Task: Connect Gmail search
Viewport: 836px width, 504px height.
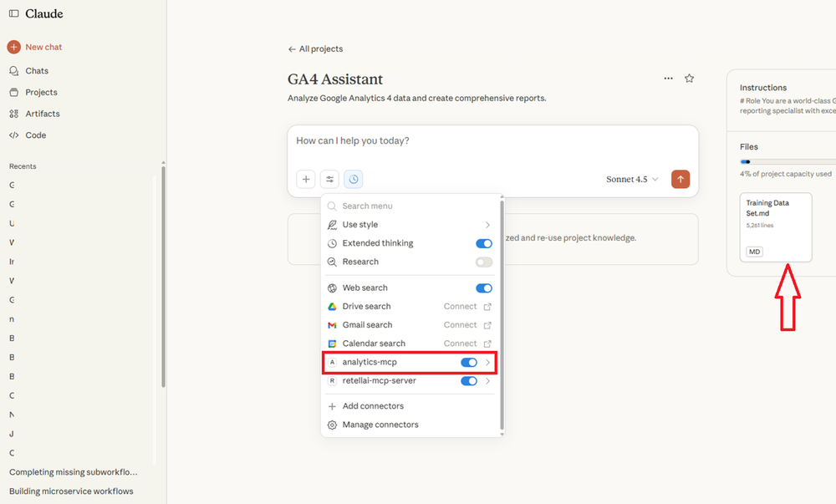Action: coord(467,325)
